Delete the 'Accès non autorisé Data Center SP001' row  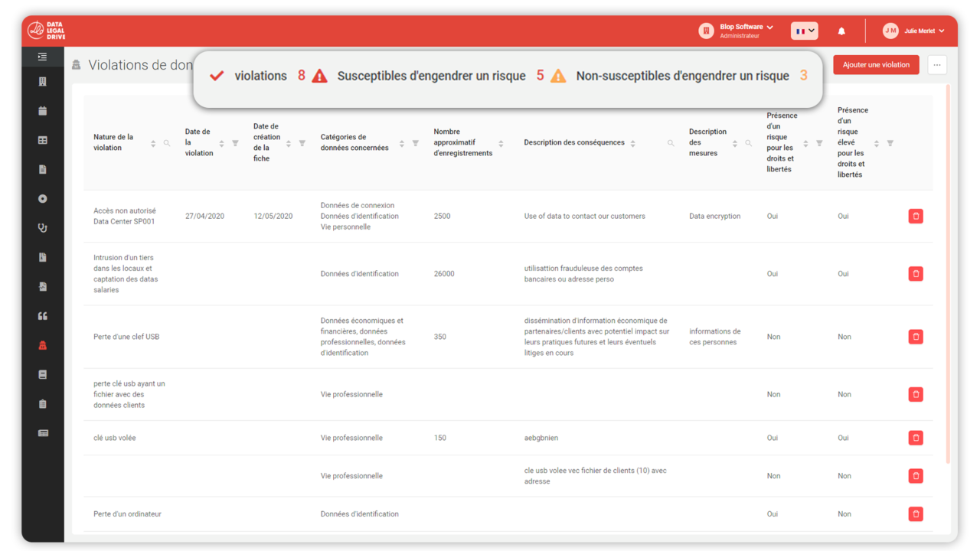916,217
